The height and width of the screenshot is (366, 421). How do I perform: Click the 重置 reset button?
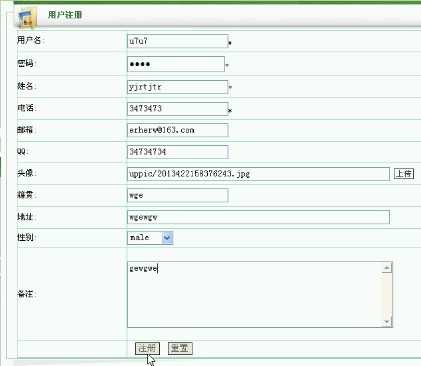pos(180,348)
